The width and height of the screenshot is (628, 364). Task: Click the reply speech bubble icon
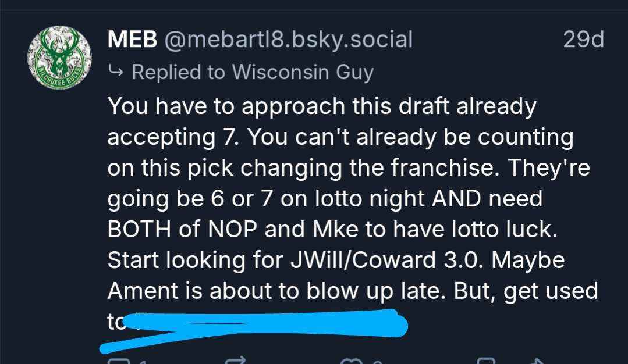[x=118, y=361]
